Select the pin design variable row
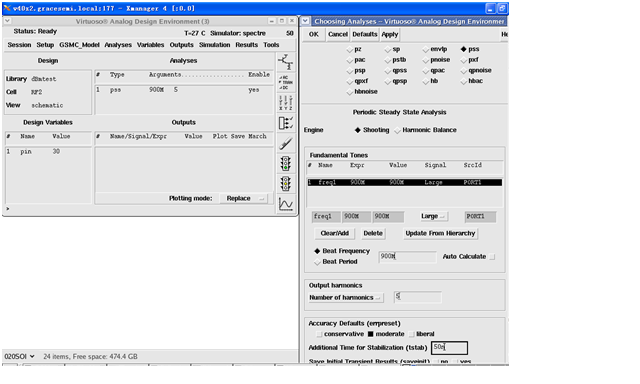640x384 pixels. [48, 151]
